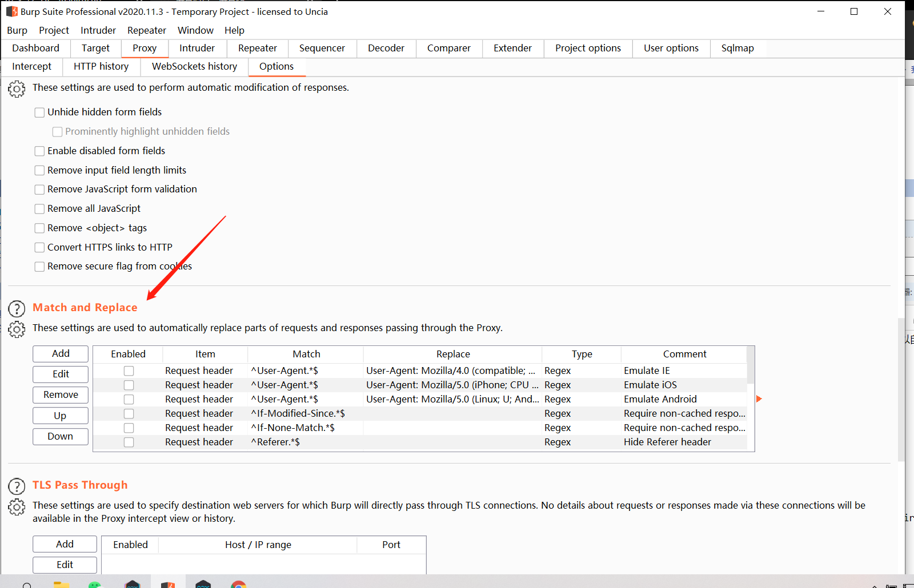Click the Host / IP range column header
Viewport: 914px width, 588px height.
258,545
